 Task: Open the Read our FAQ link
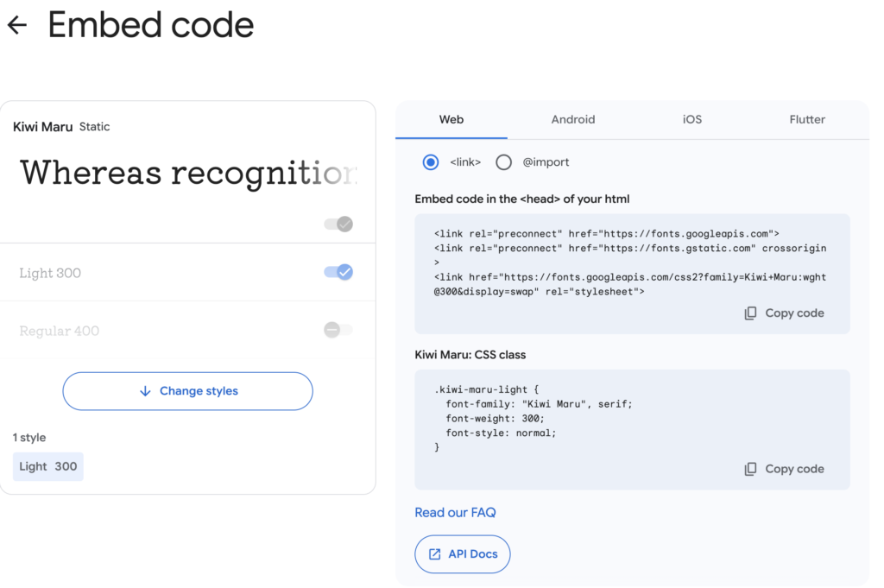coord(455,513)
